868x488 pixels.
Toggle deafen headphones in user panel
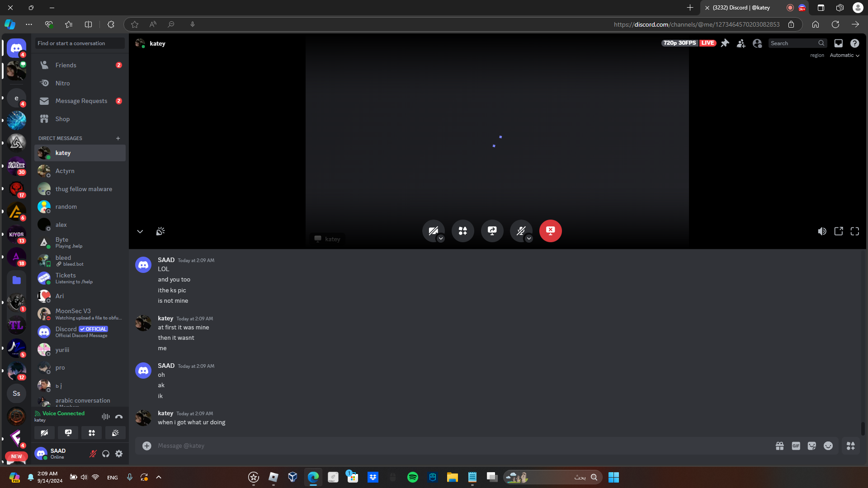(x=106, y=454)
